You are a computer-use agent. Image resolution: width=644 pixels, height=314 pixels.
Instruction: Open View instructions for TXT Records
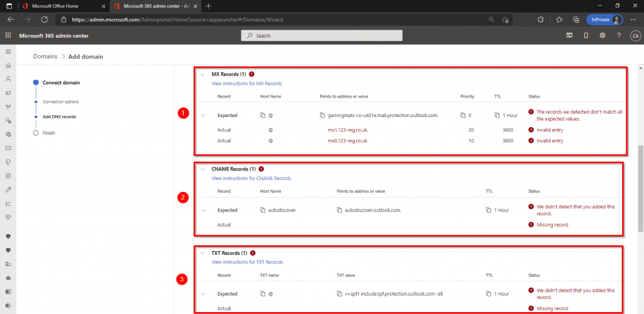pyautogui.click(x=247, y=262)
